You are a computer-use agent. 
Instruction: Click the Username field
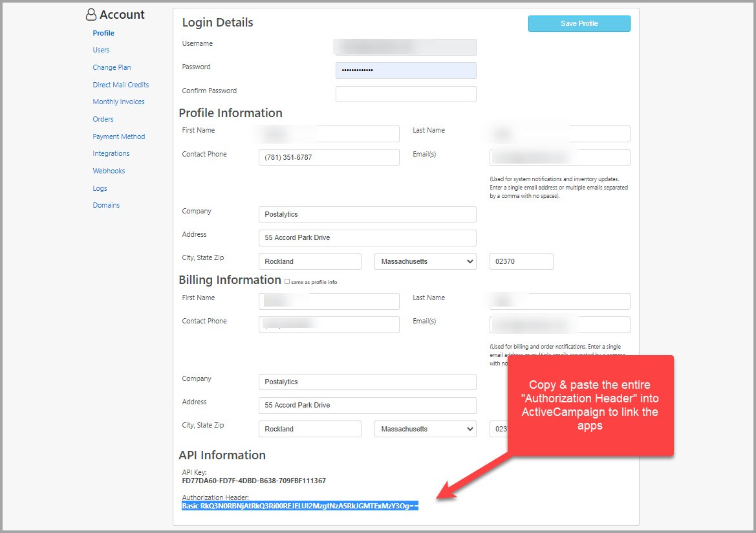point(405,47)
